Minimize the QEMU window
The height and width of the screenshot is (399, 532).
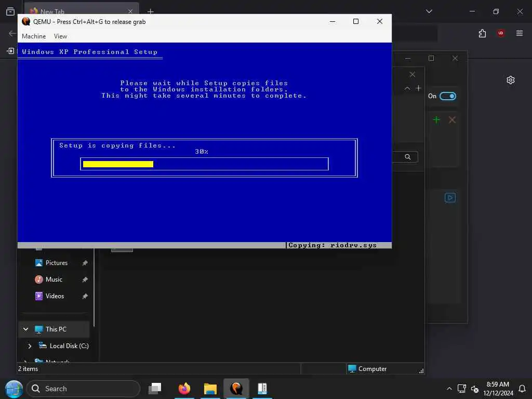point(332,22)
